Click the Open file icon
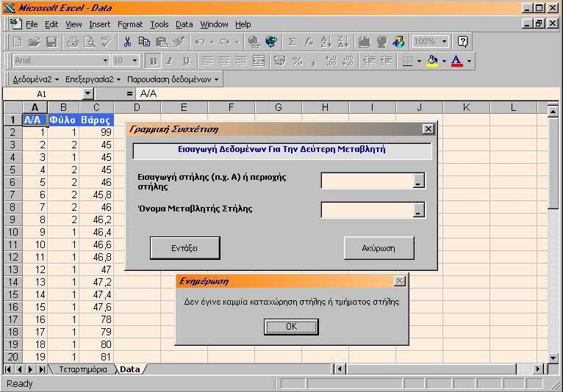 click(x=35, y=42)
